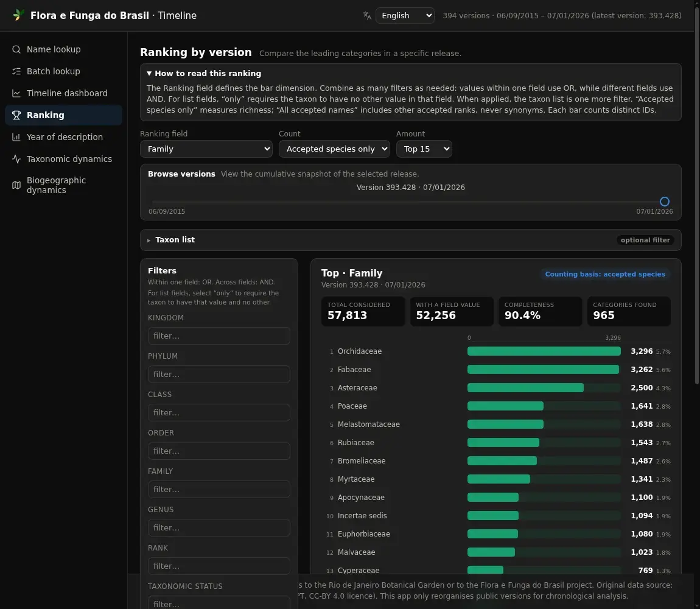Click the Rubiaceae row label
The width and height of the screenshot is (700, 609).
(x=356, y=443)
